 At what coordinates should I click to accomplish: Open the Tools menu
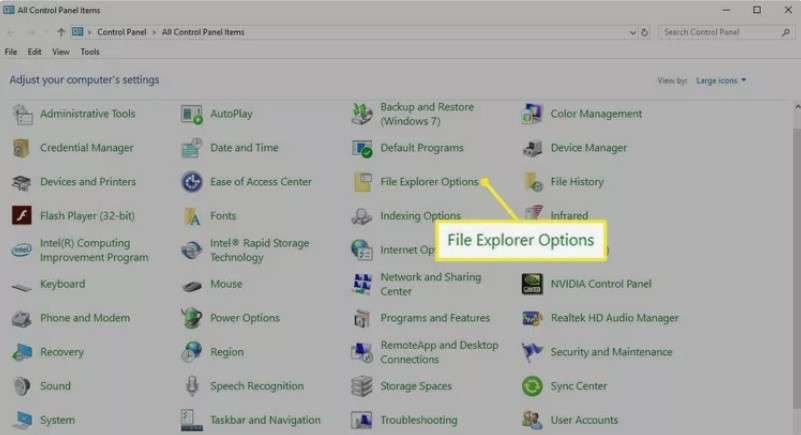coord(90,52)
